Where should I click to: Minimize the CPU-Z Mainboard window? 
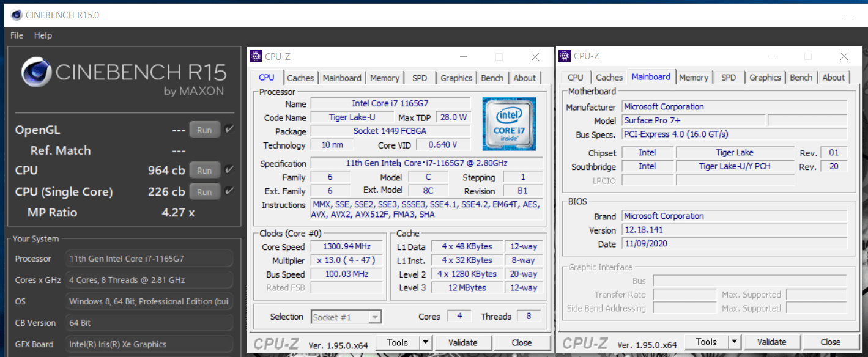772,56
